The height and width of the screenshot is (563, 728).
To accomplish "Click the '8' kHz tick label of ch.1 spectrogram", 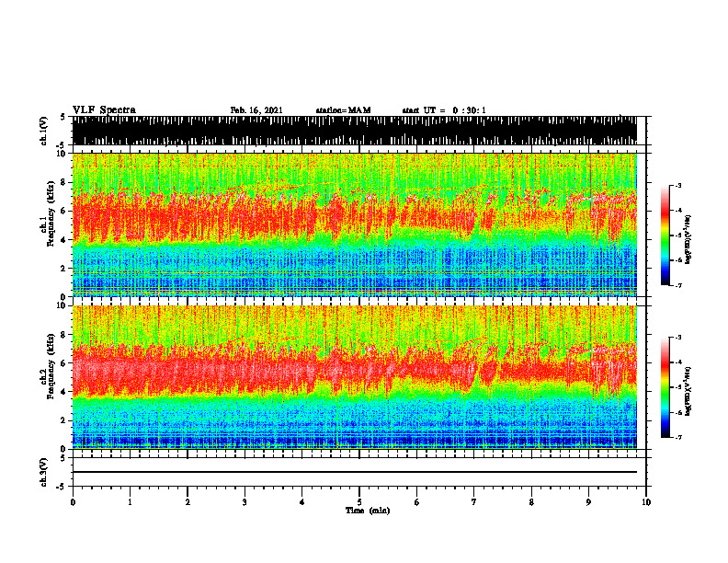I will (64, 182).
